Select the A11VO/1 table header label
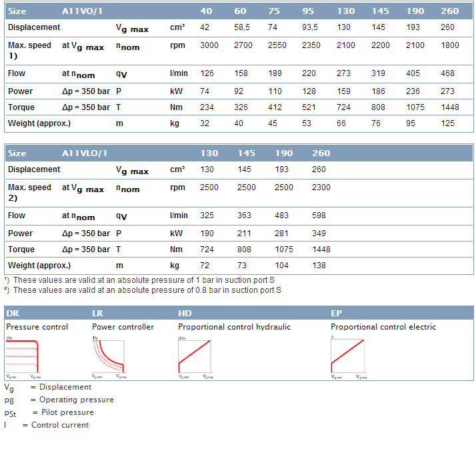The image size is (476, 451). (x=82, y=11)
